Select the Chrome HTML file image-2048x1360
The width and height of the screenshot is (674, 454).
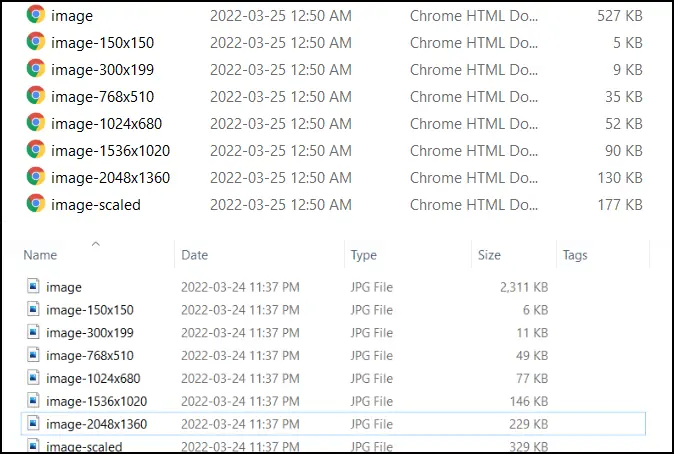click(x=110, y=177)
